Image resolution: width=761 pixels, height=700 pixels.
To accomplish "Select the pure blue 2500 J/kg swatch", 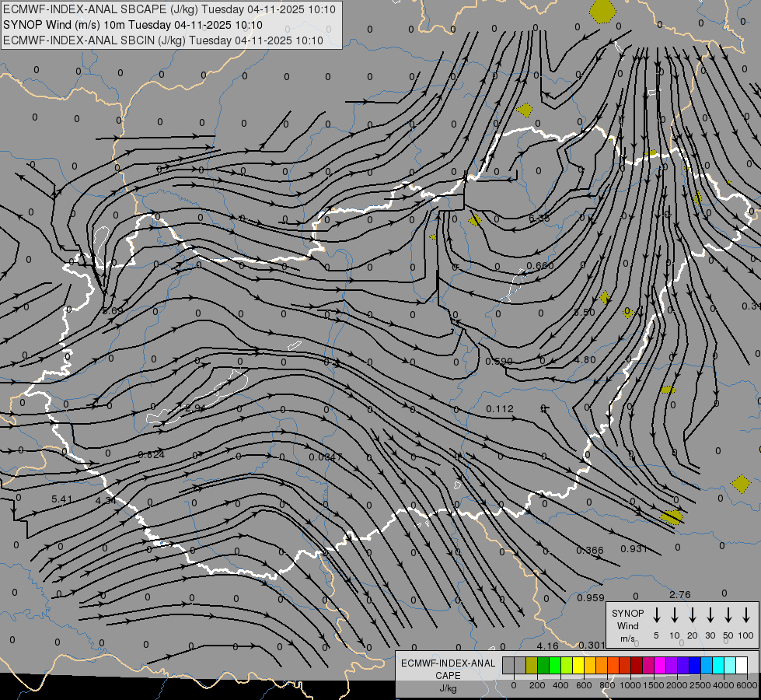I will [694, 665].
